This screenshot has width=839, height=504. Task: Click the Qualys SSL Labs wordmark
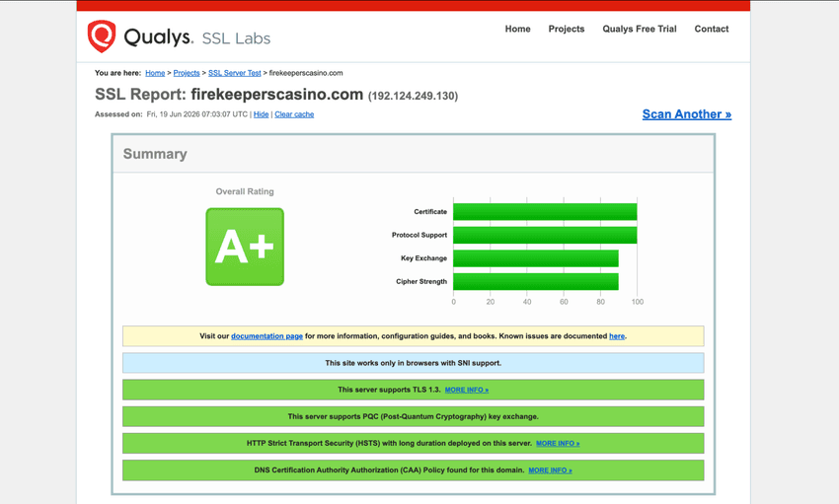point(196,37)
